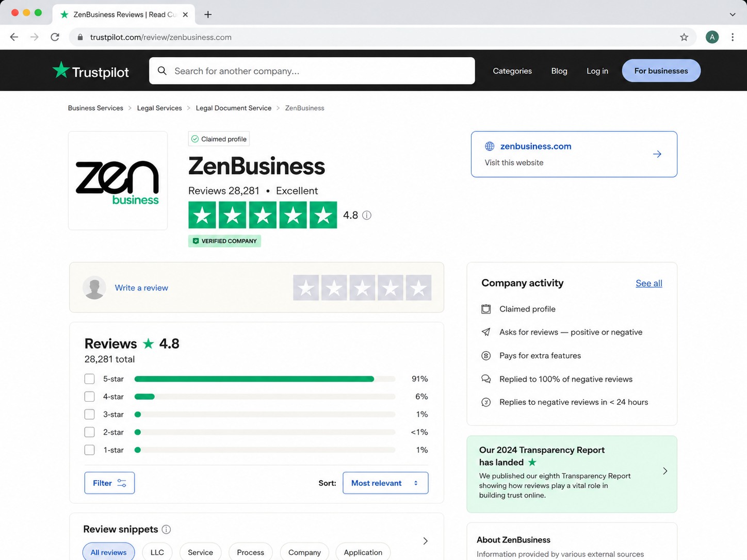Open the Most relevant sort dropdown
Viewport: 747px width, 560px height.
(x=385, y=483)
